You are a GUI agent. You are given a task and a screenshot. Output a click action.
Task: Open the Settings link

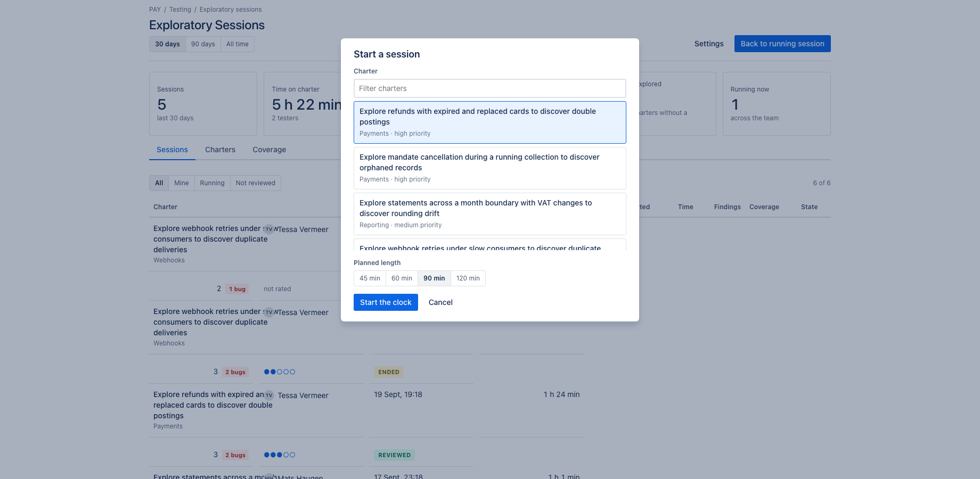click(709, 44)
